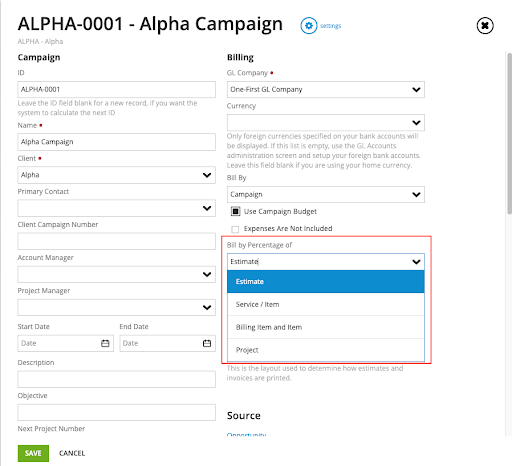This screenshot has width=512, height=466.
Task: Toggle Use Campaign Budget checkbox
Action: [235, 211]
